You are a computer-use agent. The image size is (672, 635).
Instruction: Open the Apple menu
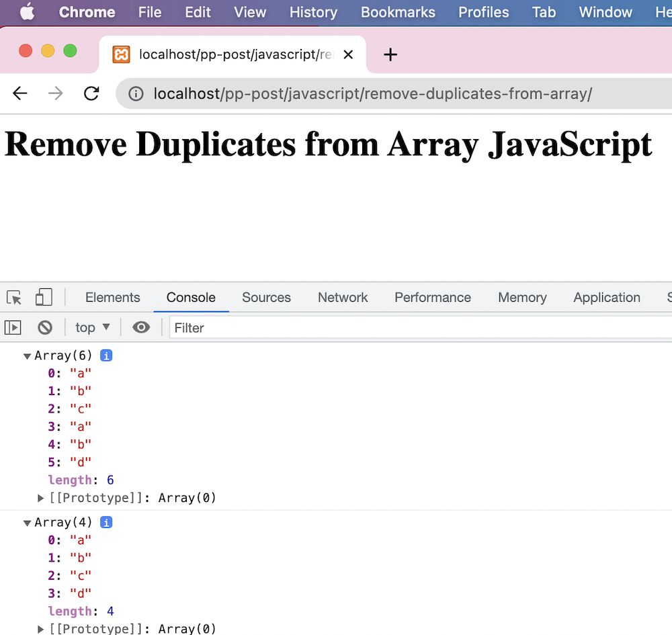click(26, 11)
